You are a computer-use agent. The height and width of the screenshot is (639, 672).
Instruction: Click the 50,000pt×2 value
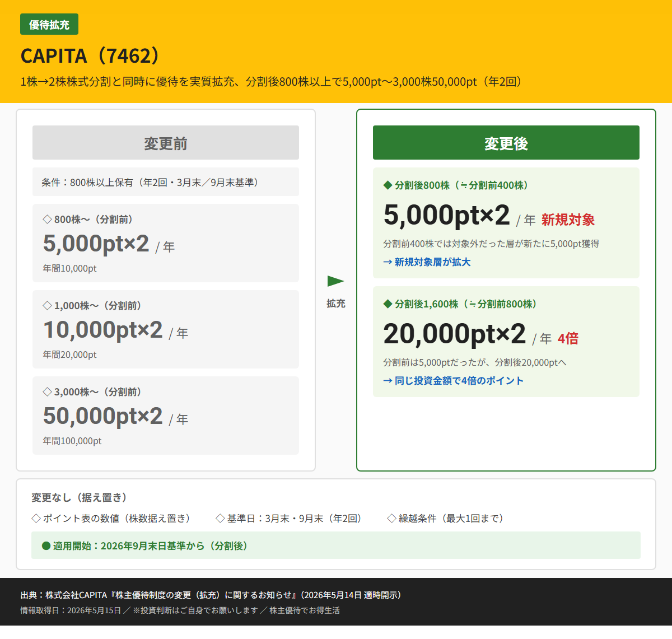103,416
